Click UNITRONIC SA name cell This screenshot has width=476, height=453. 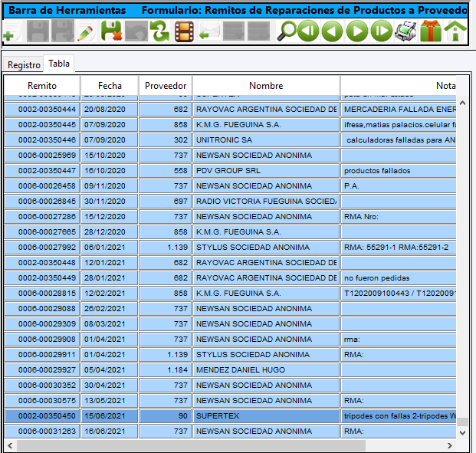pos(266,140)
